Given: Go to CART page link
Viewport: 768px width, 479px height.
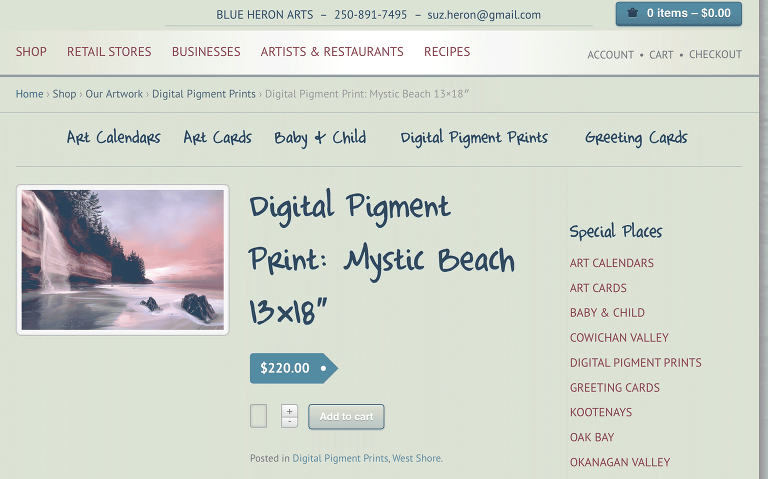Looking at the screenshot, I should coord(661,54).
